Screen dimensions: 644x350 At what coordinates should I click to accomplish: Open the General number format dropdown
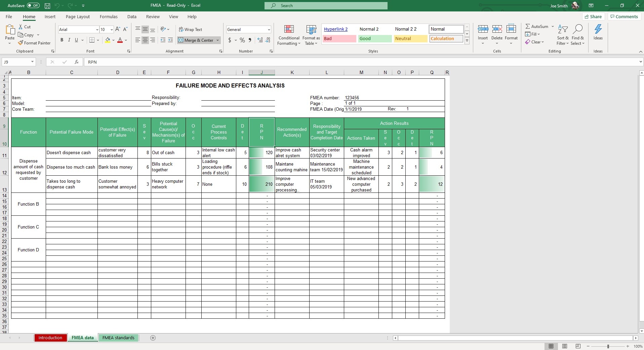[x=269, y=29]
